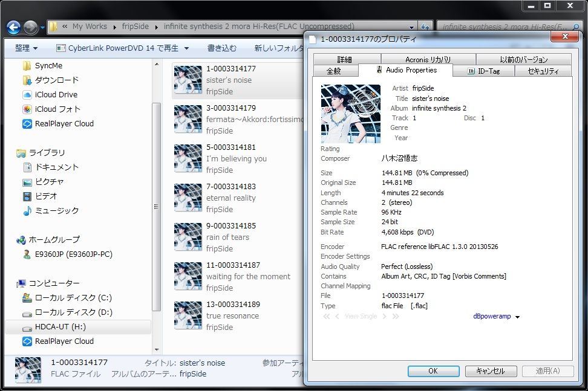Select file 3-0003314179 fermata thumbnail
The image size is (588, 391).
(188, 119)
